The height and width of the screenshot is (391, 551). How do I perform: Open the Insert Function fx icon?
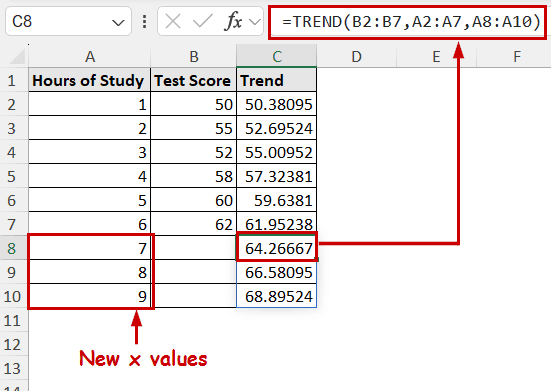[234, 22]
